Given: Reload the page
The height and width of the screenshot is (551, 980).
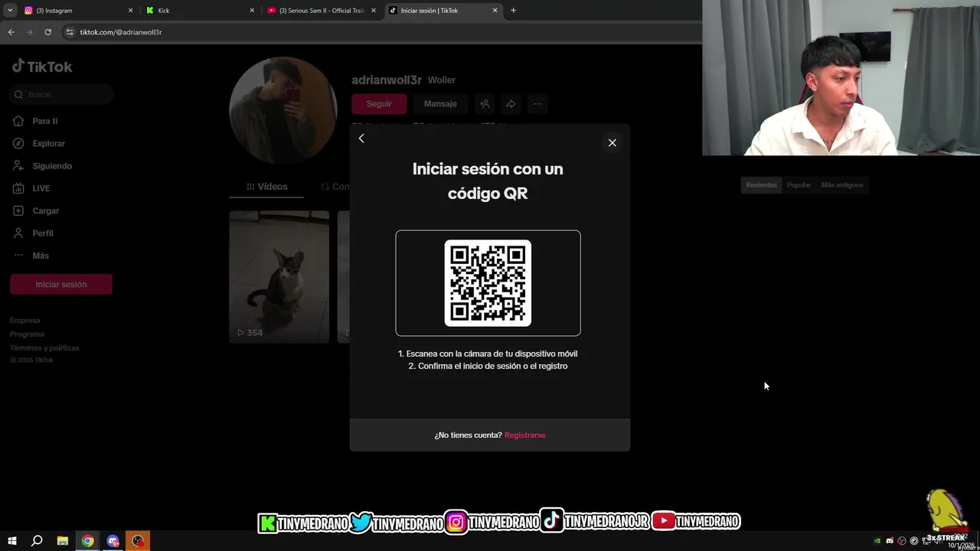Looking at the screenshot, I should click(47, 32).
